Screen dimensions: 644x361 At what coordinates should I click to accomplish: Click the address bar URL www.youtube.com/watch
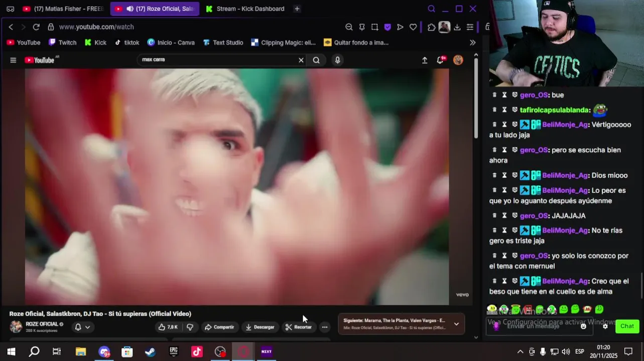[96, 27]
